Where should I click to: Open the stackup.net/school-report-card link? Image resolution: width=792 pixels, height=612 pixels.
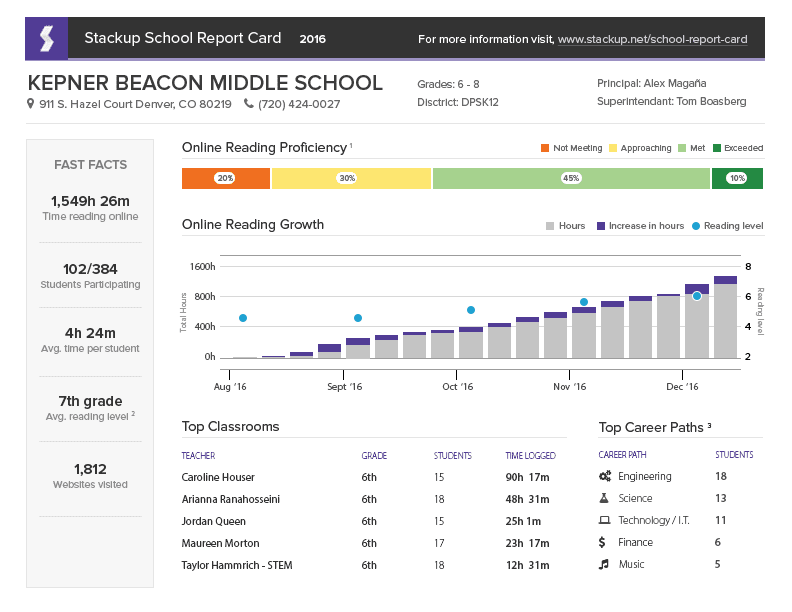pos(652,40)
